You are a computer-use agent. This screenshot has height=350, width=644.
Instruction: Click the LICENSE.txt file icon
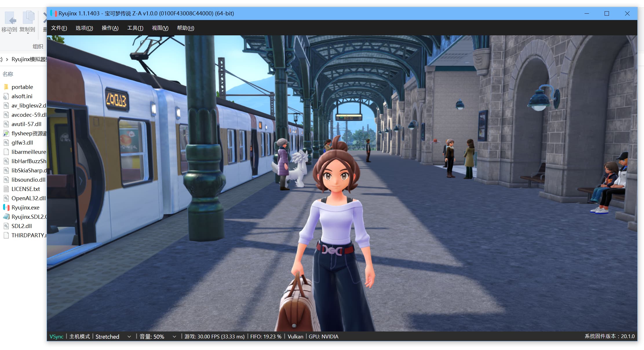pos(6,189)
